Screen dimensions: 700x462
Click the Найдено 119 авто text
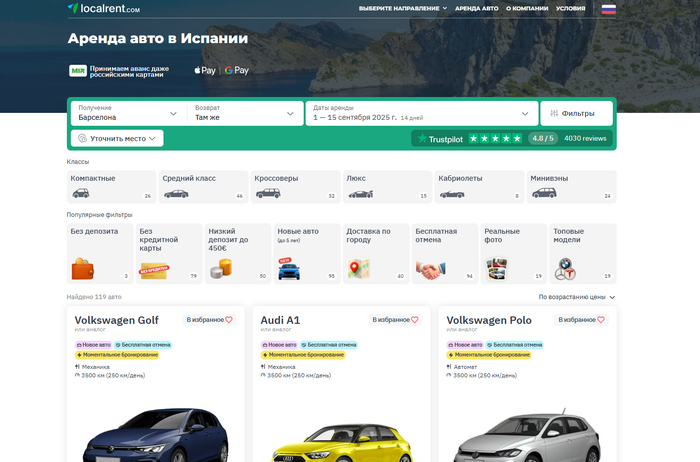[94, 297]
